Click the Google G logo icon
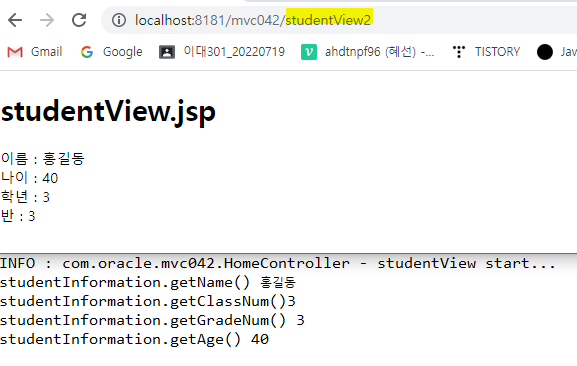 [x=87, y=52]
